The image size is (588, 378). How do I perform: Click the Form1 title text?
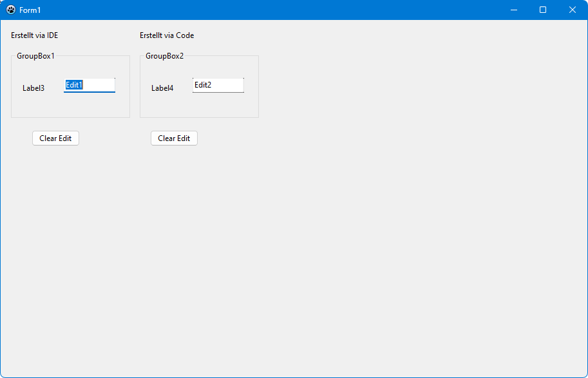pyautogui.click(x=30, y=10)
